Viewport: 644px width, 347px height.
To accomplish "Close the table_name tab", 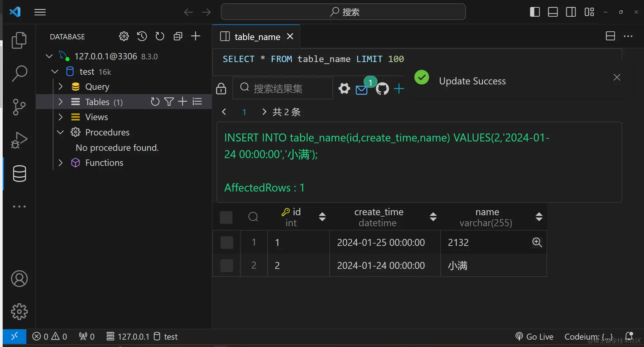I will [290, 36].
